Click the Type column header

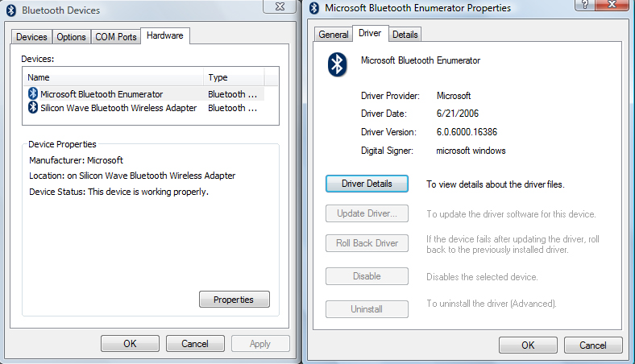coord(234,77)
